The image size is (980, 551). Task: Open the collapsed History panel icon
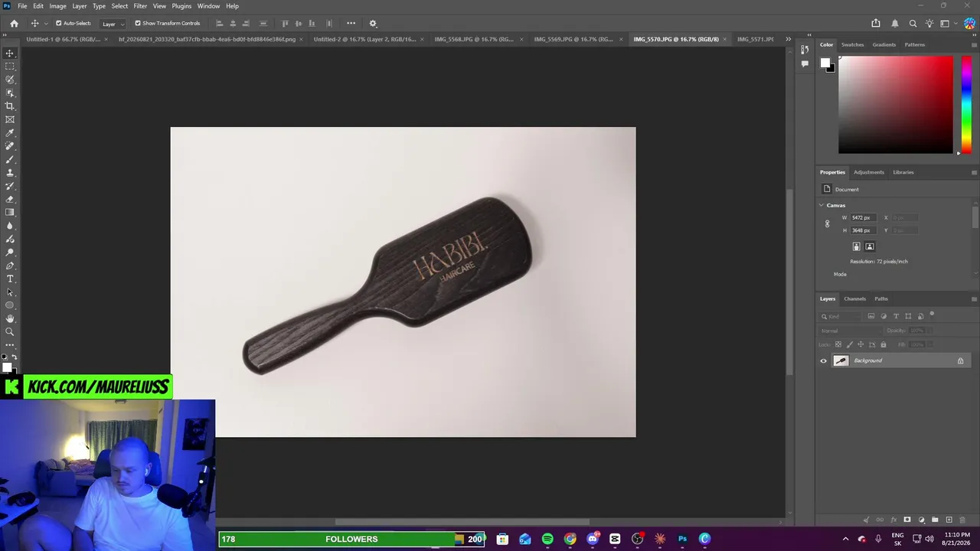(805, 50)
